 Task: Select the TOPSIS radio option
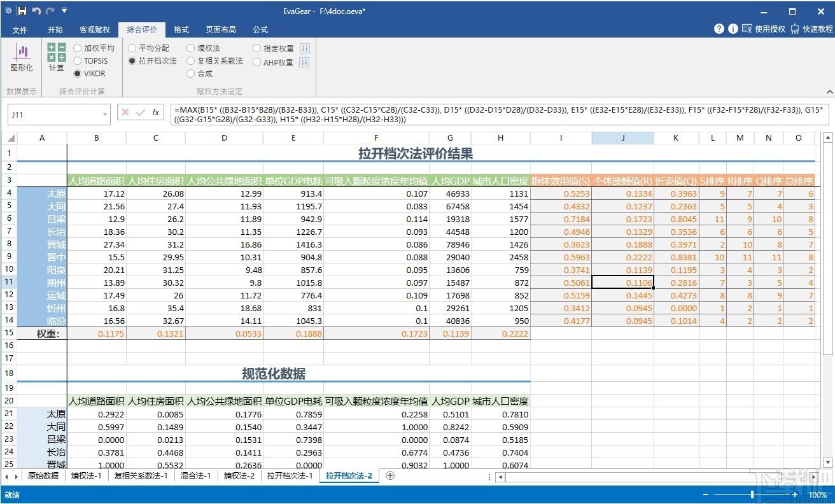90,60
